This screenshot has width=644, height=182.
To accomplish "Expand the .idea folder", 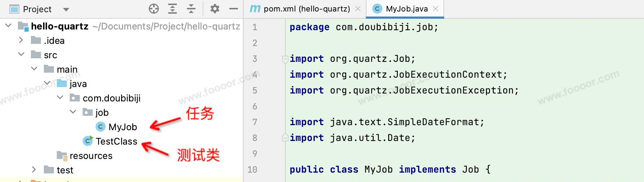I will (21, 40).
